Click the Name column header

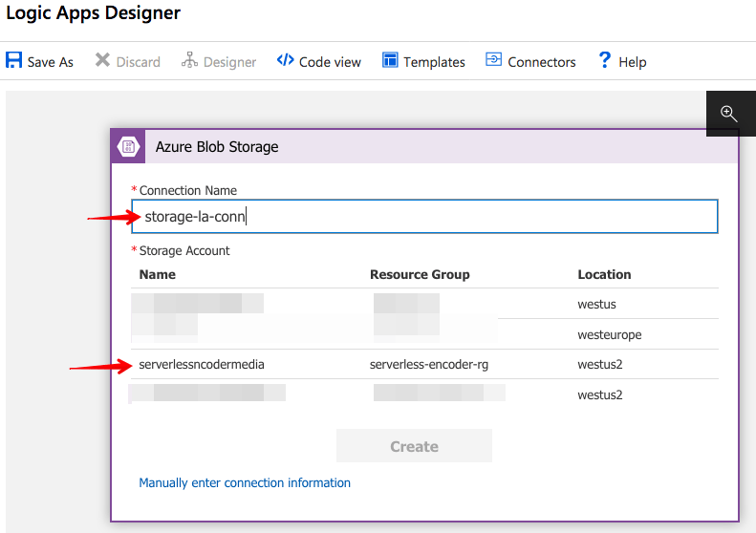pyautogui.click(x=157, y=274)
